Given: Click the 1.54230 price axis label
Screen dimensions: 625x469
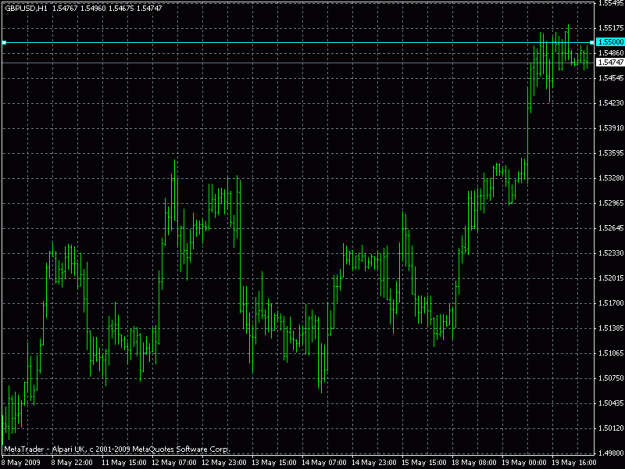Looking at the screenshot, I should 611,103.
